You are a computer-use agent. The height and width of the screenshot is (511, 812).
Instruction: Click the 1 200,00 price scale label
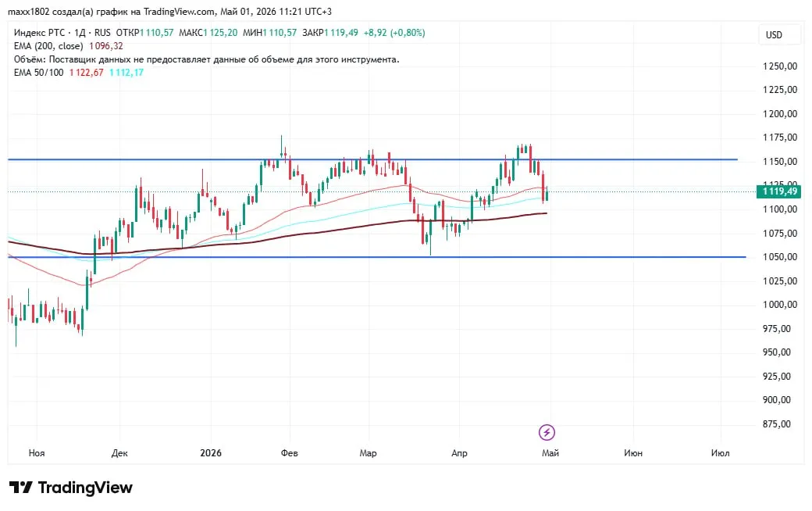pyautogui.click(x=780, y=114)
